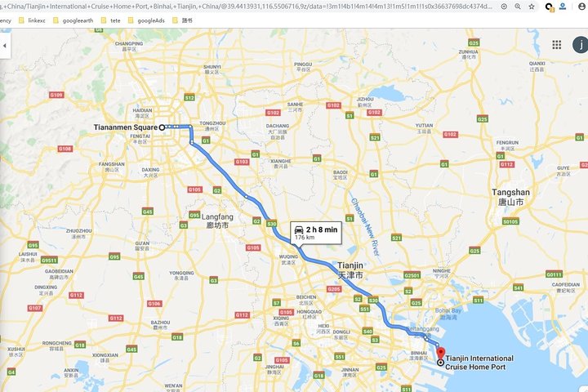Click the zoom magnifier icon in address bar
588x392 pixels.
(518, 7)
